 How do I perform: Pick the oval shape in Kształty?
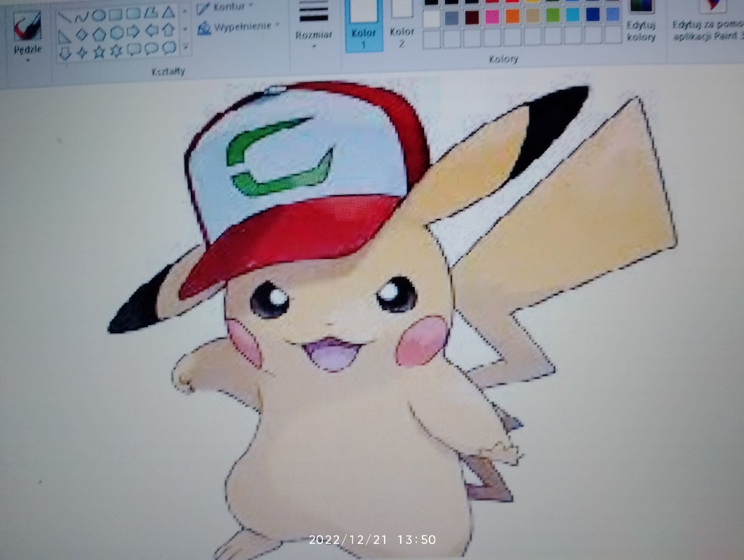pos(99,15)
